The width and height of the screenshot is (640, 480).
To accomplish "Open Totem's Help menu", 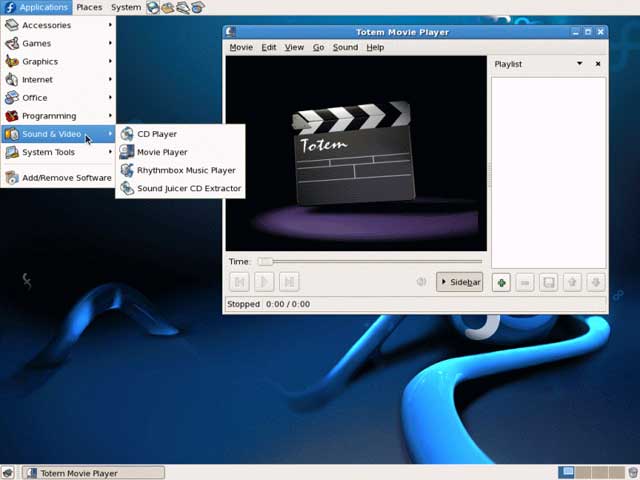I will tap(375, 47).
